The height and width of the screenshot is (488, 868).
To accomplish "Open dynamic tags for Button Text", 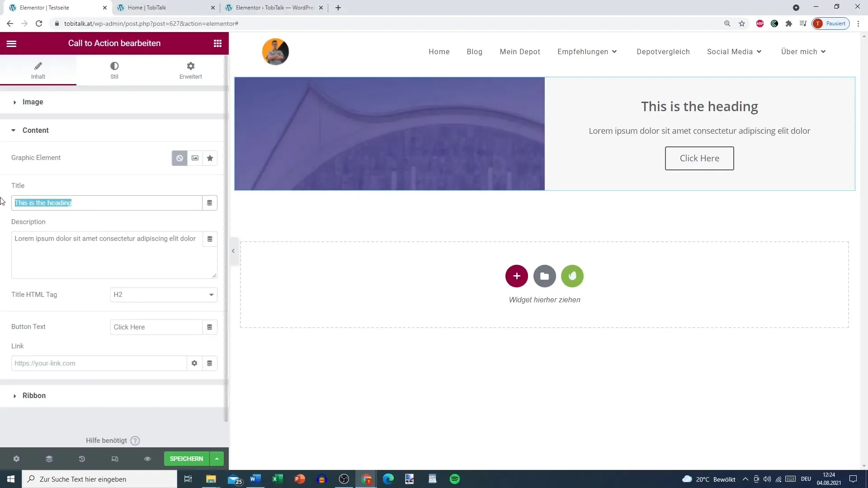I will click(x=209, y=327).
